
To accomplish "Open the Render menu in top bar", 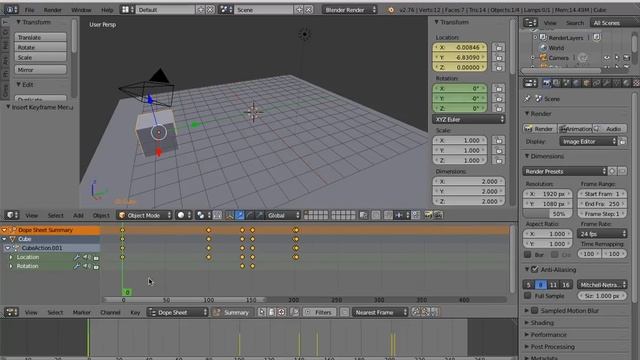I will 52,10.
